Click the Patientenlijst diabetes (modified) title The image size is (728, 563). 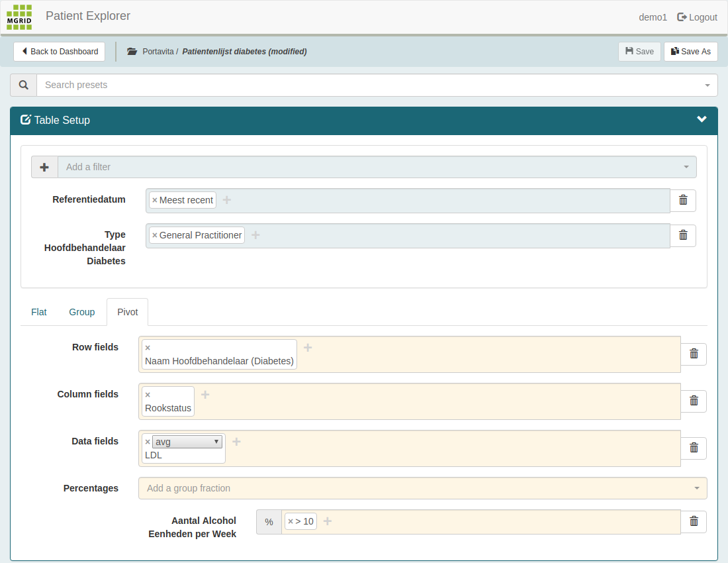(244, 52)
